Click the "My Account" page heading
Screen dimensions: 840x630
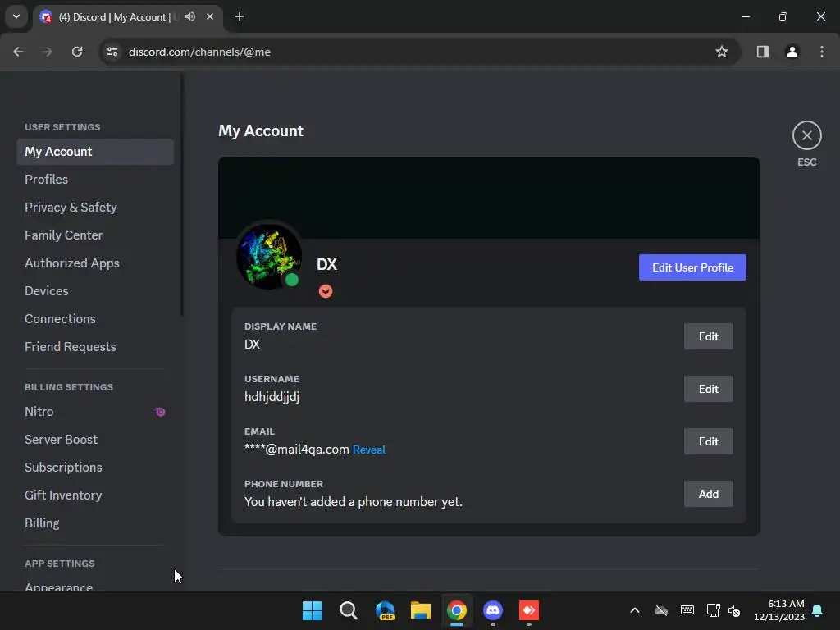(x=261, y=130)
